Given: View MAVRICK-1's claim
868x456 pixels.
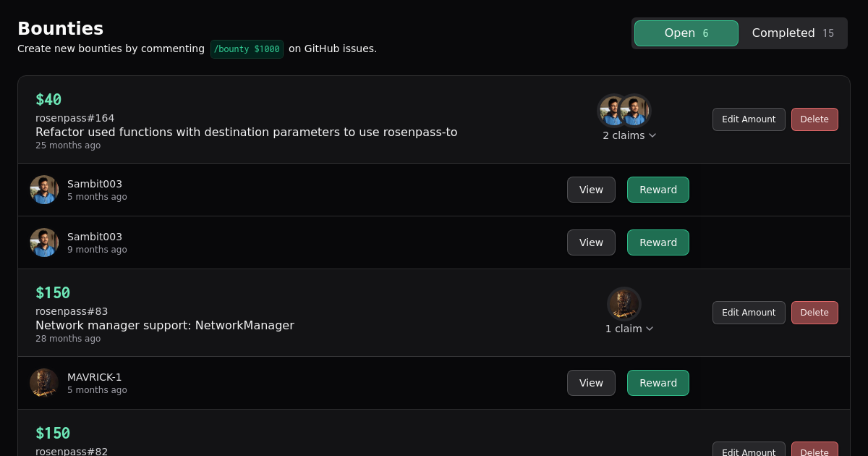Looking at the screenshot, I should point(591,383).
